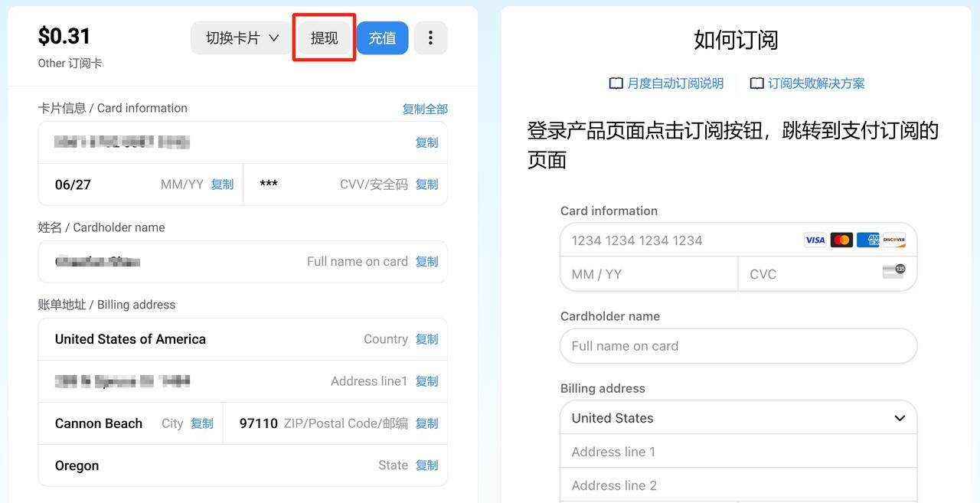Click the Cannon Beach city text

tap(99, 423)
